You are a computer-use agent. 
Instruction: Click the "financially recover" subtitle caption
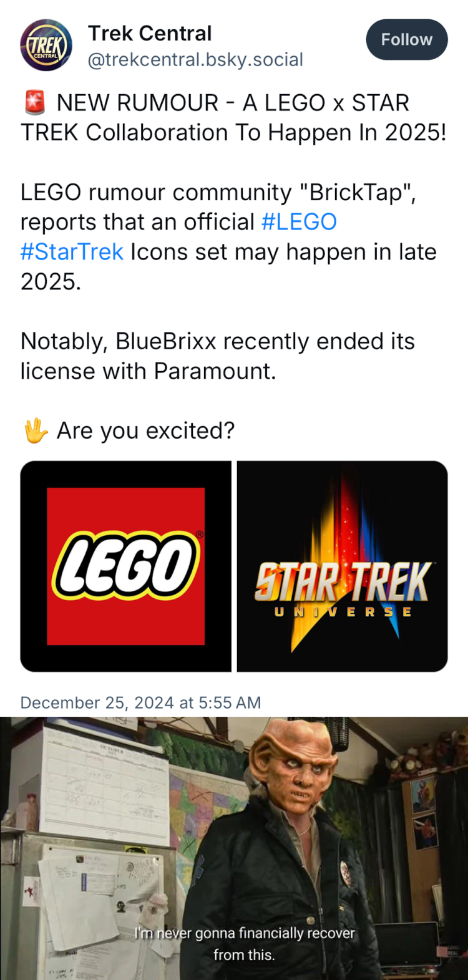pyautogui.click(x=244, y=943)
